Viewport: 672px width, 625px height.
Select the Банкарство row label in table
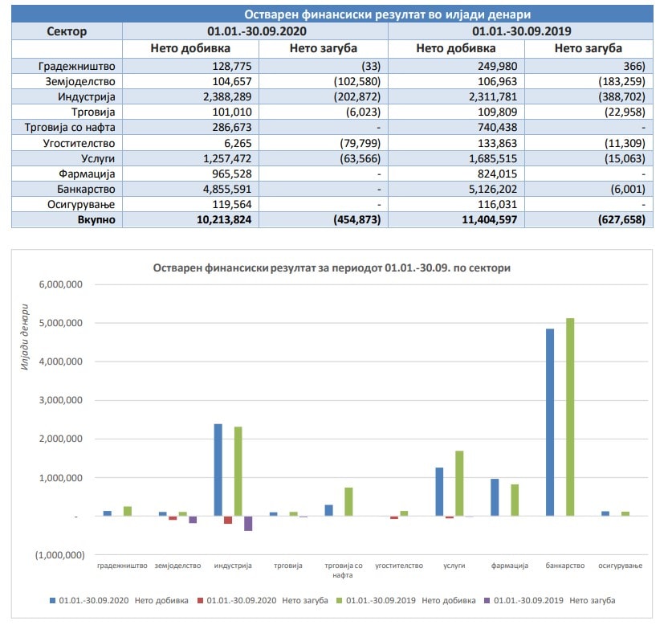pyautogui.click(x=88, y=189)
